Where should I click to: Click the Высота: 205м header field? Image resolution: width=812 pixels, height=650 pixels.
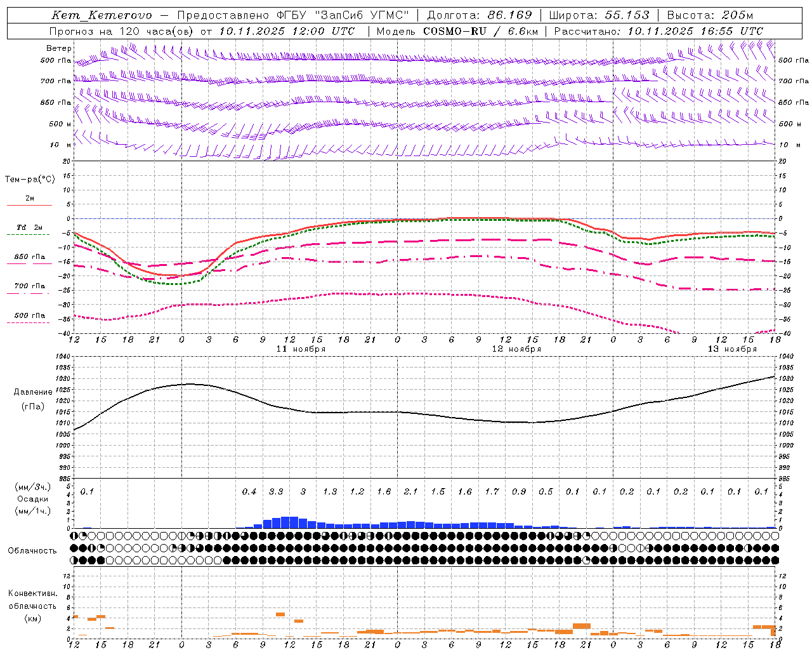710,15
